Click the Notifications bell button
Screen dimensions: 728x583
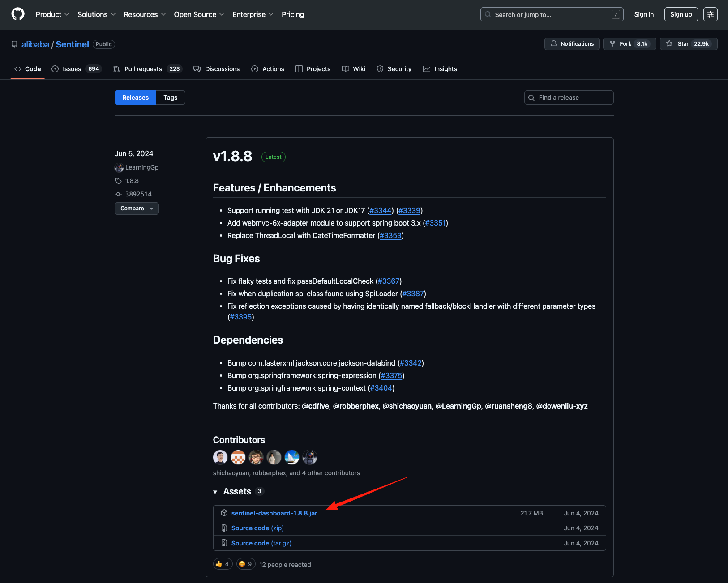[x=572, y=44]
